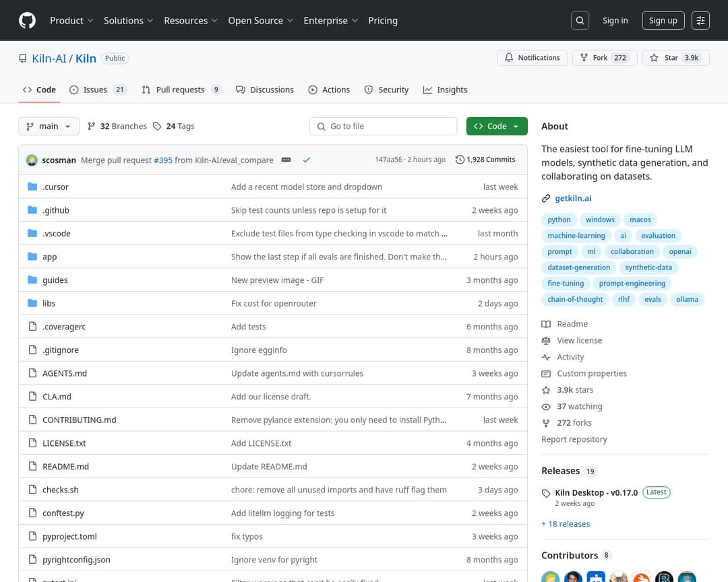Expand the Solutions menu
The height and width of the screenshot is (582, 728).
(x=128, y=20)
